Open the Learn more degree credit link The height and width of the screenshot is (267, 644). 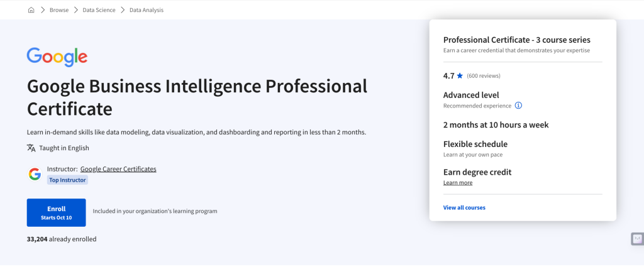[x=458, y=183]
